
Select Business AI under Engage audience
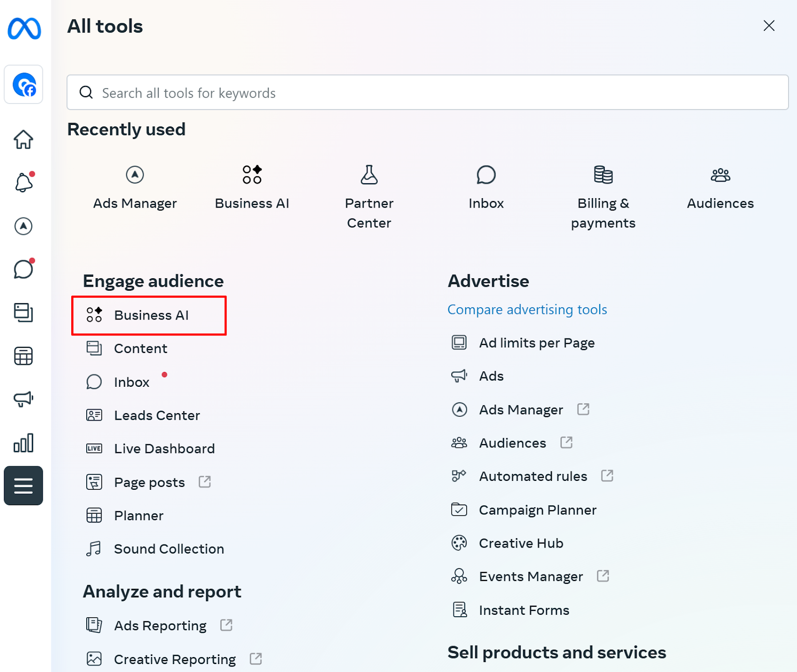tap(149, 316)
